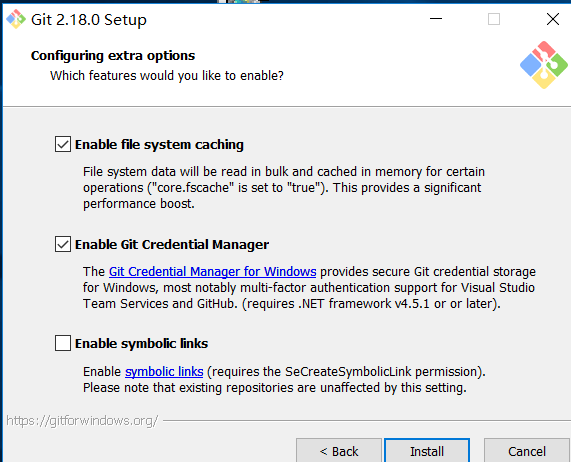Close the Git 2.18.0 Setup window

553,19
